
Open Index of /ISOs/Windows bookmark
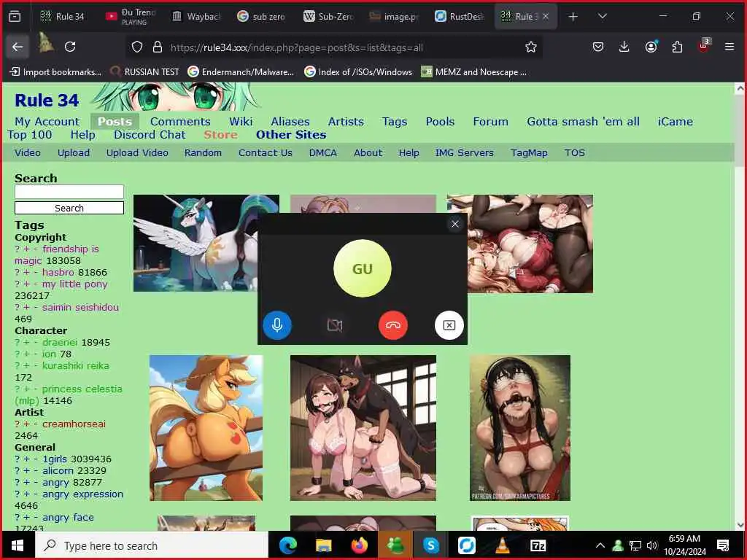[359, 72]
